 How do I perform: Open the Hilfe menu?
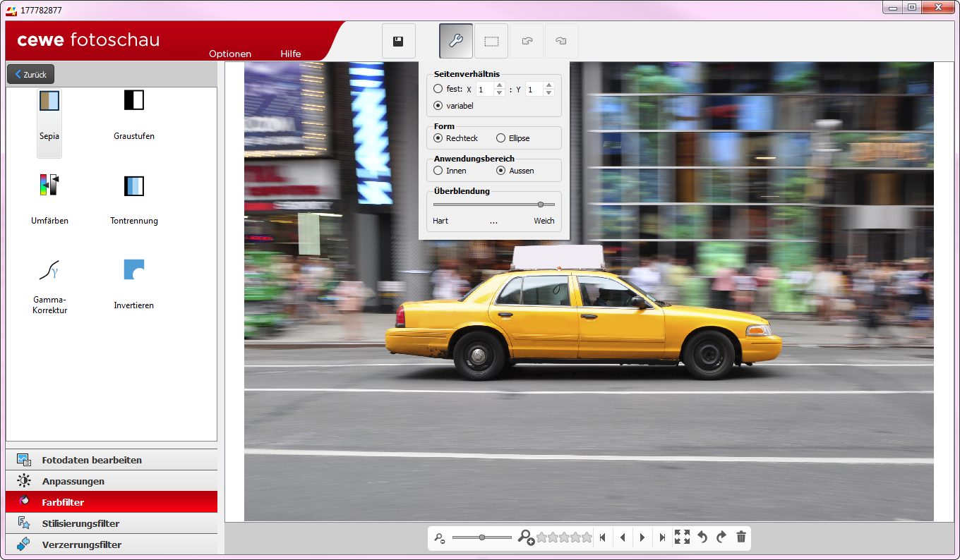(x=290, y=54)
